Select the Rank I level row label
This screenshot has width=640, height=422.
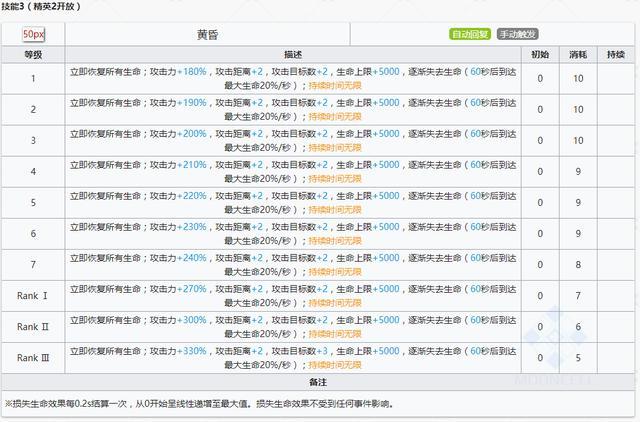pyautogui.click(x=32, y=296)
